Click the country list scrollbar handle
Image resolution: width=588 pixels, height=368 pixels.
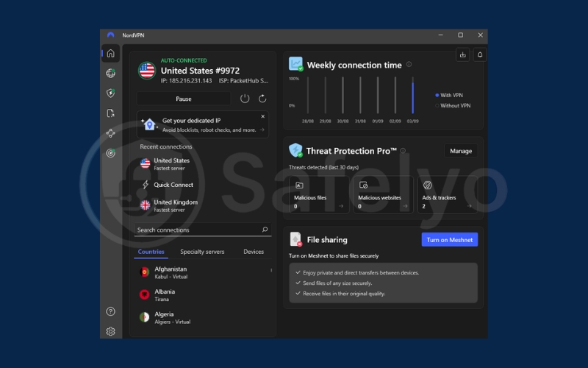271,270
